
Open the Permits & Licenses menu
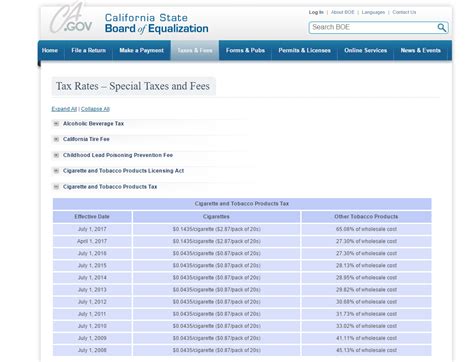[304, 50]
